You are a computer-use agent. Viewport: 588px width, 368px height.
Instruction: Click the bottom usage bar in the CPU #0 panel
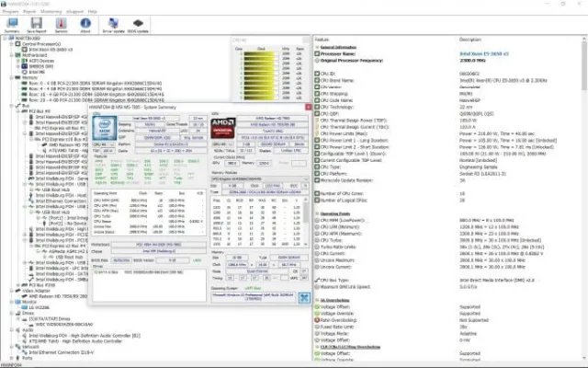coord(259,98)
